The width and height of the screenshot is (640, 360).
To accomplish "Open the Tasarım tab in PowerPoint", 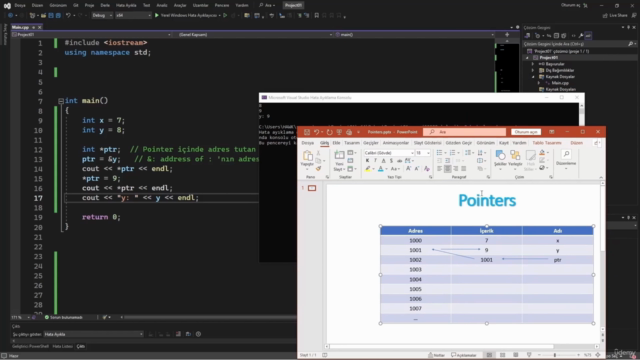I will tap(351, 143).
